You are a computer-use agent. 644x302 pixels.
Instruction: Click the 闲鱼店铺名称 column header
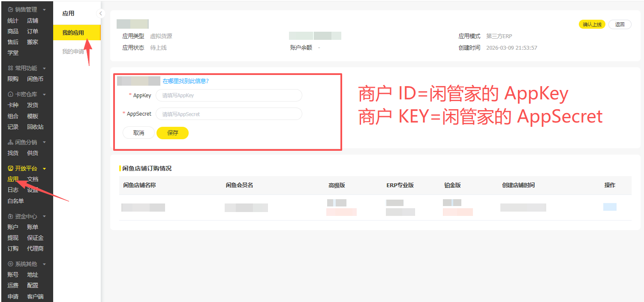tap(139, 185)
